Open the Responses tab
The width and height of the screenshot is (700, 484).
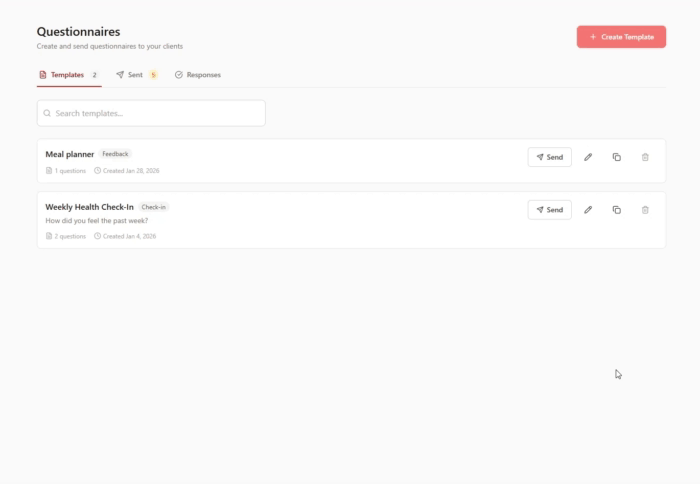[x=198, y=75]
